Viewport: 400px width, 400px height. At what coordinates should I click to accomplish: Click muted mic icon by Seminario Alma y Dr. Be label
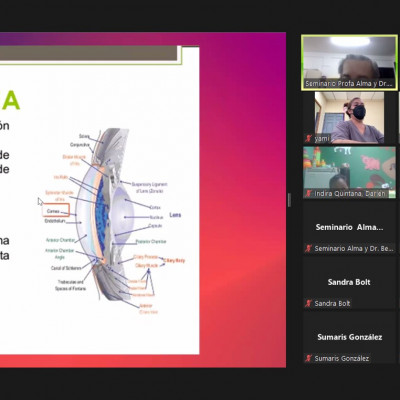click(308, 248)
